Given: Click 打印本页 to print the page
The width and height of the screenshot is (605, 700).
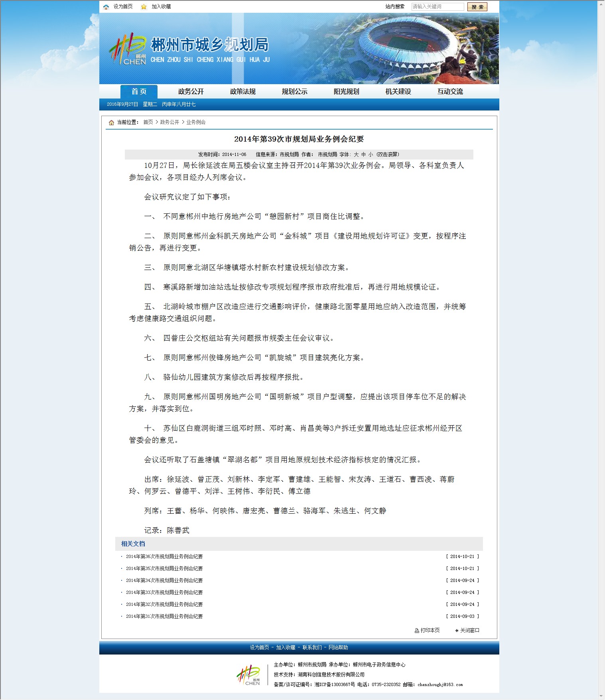Looking at the screenshot, I should pyautogui.click(x=430, y=631).
